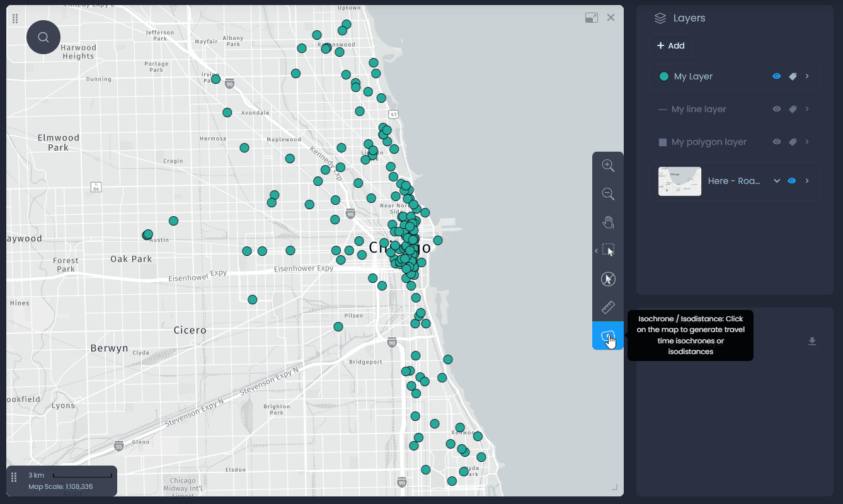This screenshot has height=504, width=843.
Task: Click the route 55 highway shield
Action: pos(119,446)
